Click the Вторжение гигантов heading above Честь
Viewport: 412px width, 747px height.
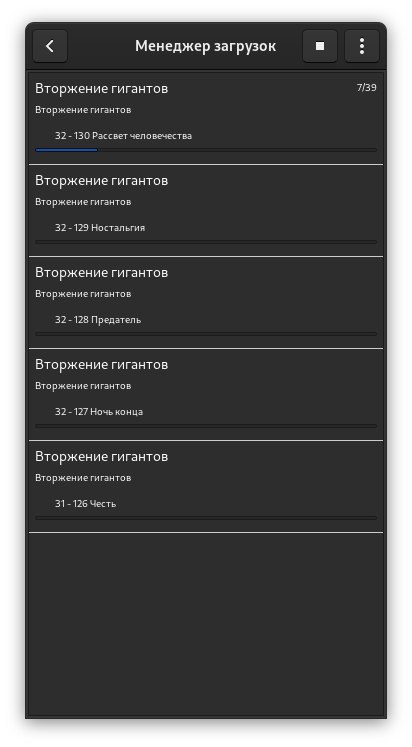pos(101,456)
